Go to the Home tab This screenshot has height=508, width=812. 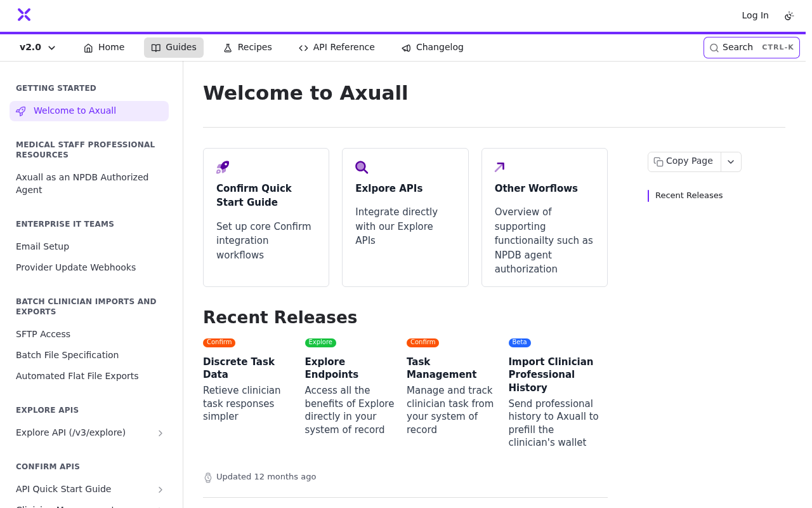tap(104, 48)
